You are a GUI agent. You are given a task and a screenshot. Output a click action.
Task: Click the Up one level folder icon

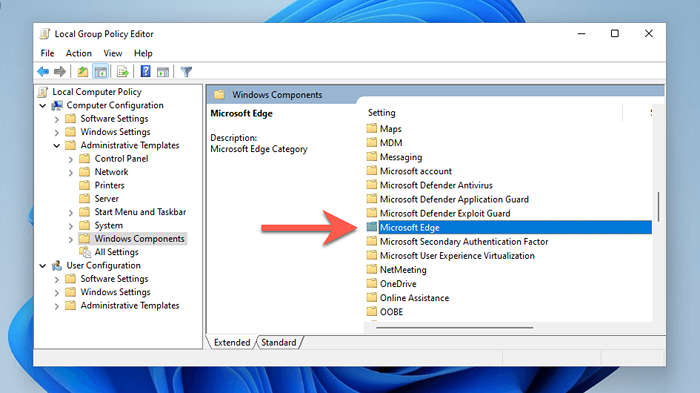pos(83,71)
